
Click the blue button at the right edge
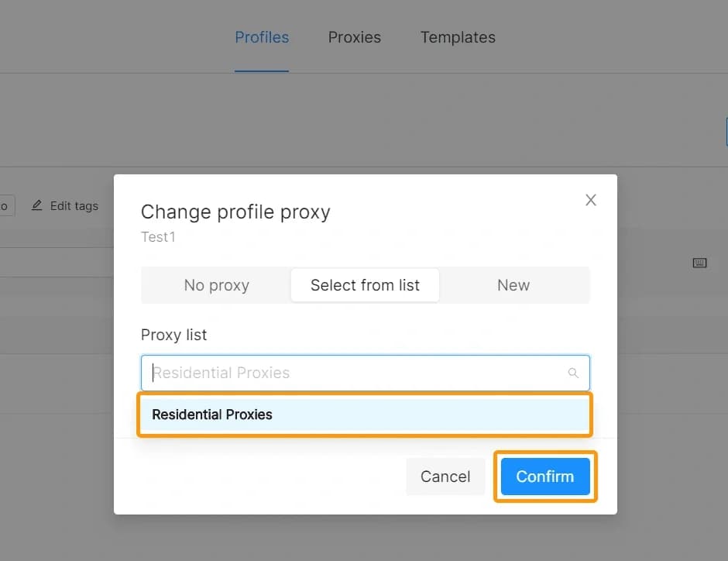[725, 132]
